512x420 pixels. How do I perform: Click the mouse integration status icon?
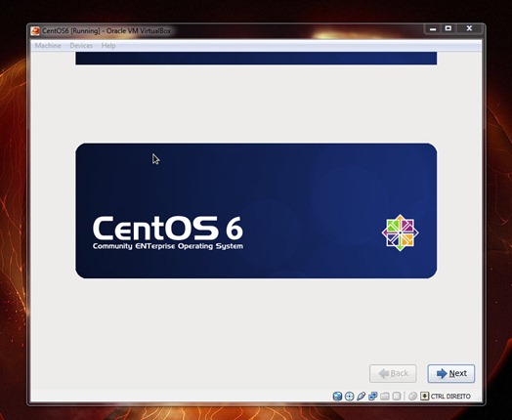click(412, 397)
